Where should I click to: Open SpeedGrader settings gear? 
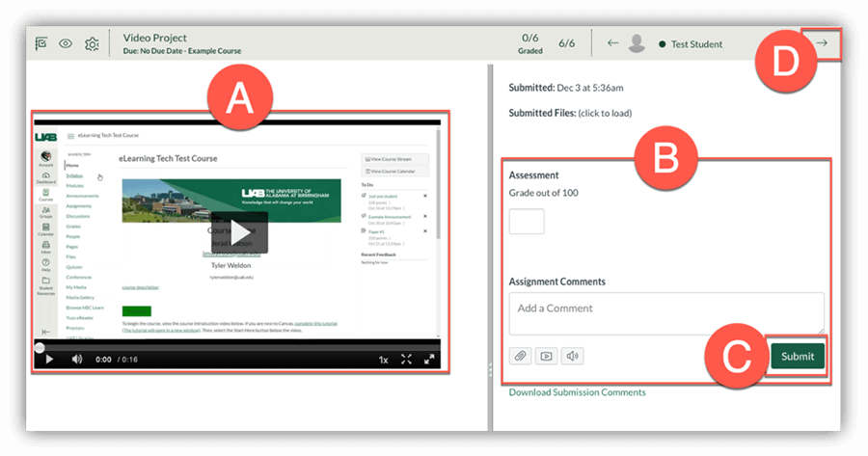[92, 43]
